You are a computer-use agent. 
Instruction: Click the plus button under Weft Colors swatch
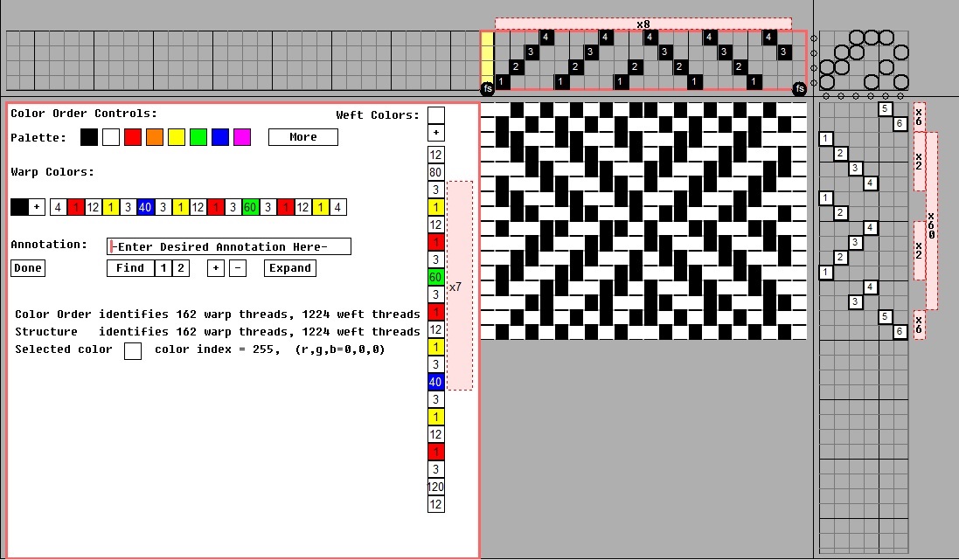(x=435, y=133)
